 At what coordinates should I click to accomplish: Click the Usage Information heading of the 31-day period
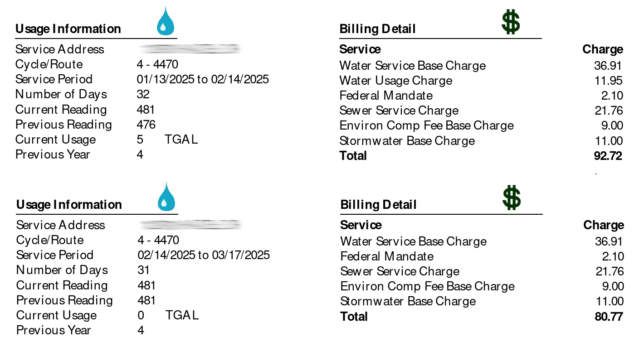tap(69, 205)
